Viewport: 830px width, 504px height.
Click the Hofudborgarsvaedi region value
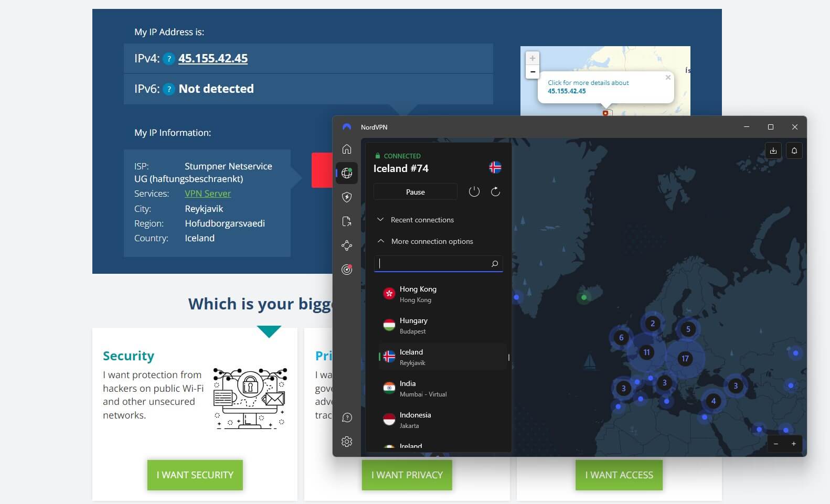(225, 223)
